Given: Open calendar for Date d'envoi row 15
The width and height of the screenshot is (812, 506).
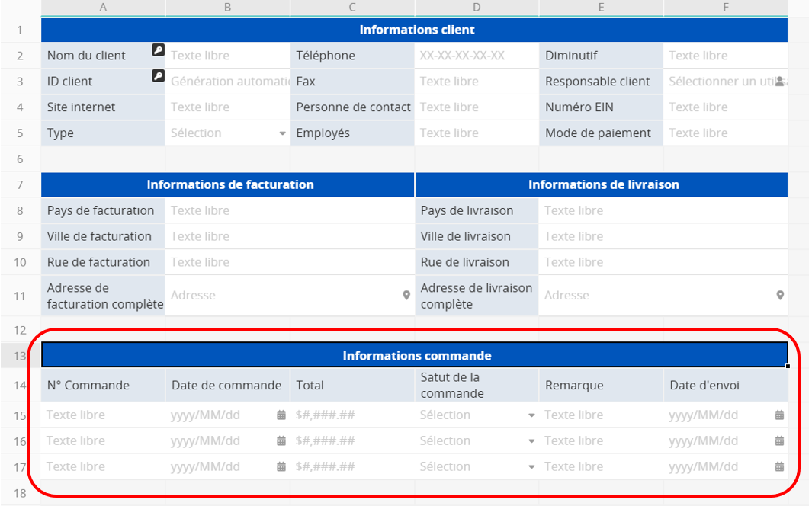Looking at the screenshot, I should (x=779, y=415).
